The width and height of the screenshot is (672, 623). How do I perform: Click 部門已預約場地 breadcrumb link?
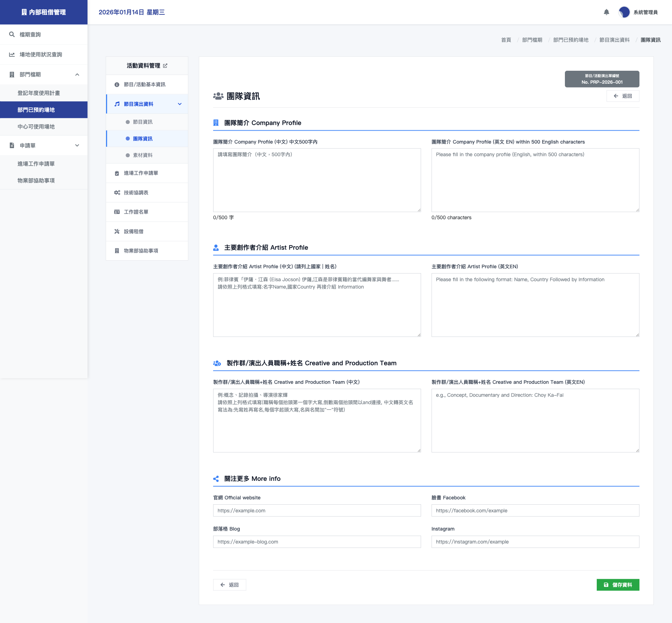570,40
